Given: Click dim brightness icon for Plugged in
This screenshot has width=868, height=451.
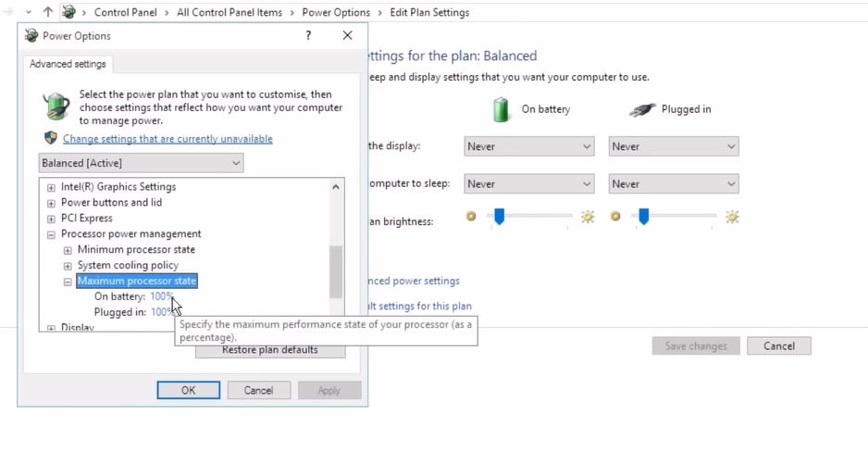Looking at the screenshot, I should pyautogui.click(x=615, y=216).
